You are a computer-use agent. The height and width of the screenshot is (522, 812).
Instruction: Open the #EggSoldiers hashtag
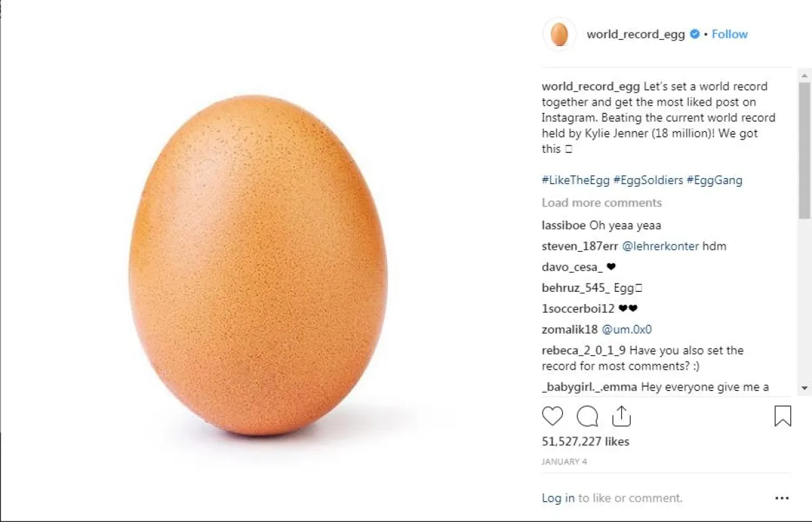648,180
